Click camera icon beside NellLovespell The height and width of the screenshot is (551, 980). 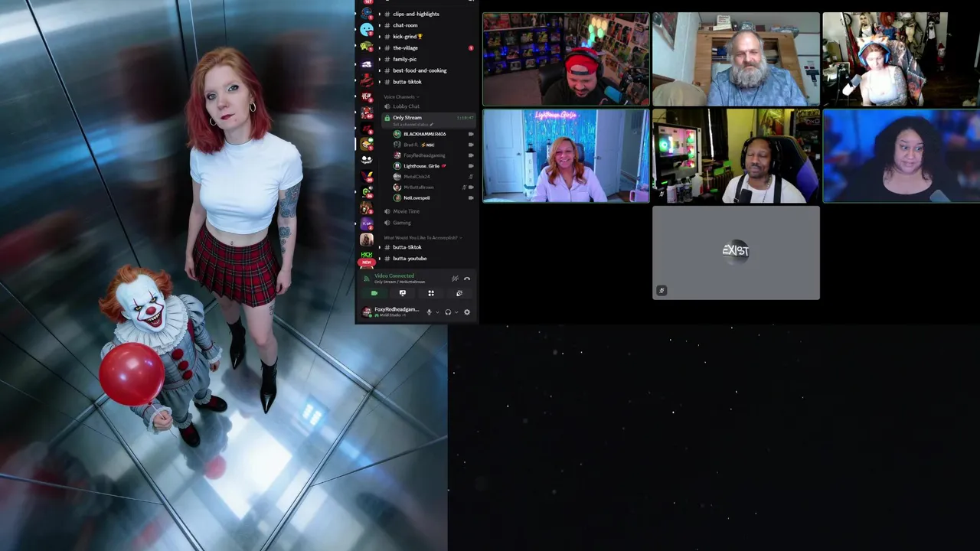[470, 198]
